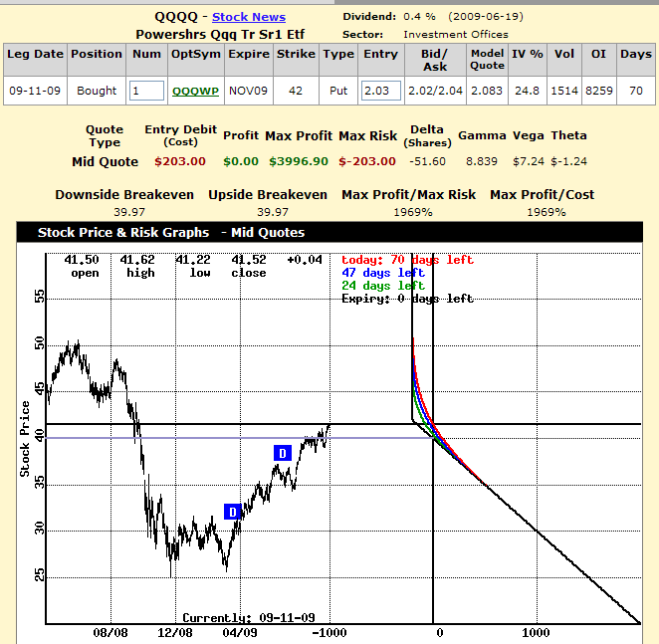
Task: Click the +0.04 price change label
Action: [305, 260]
